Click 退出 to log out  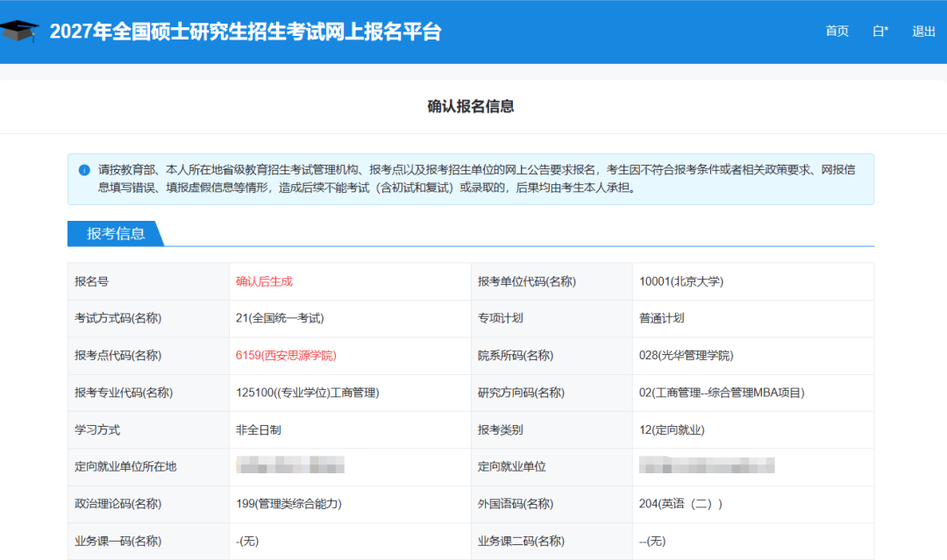coord(923,32)
